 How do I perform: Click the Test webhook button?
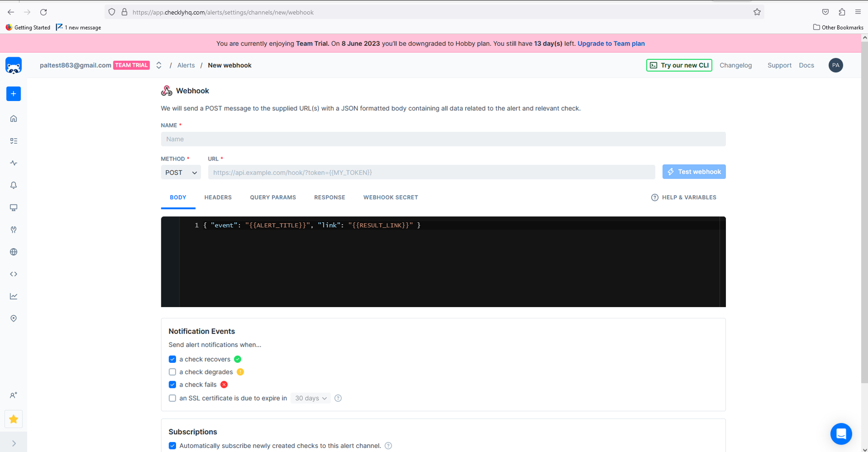[x=694, y=172]
